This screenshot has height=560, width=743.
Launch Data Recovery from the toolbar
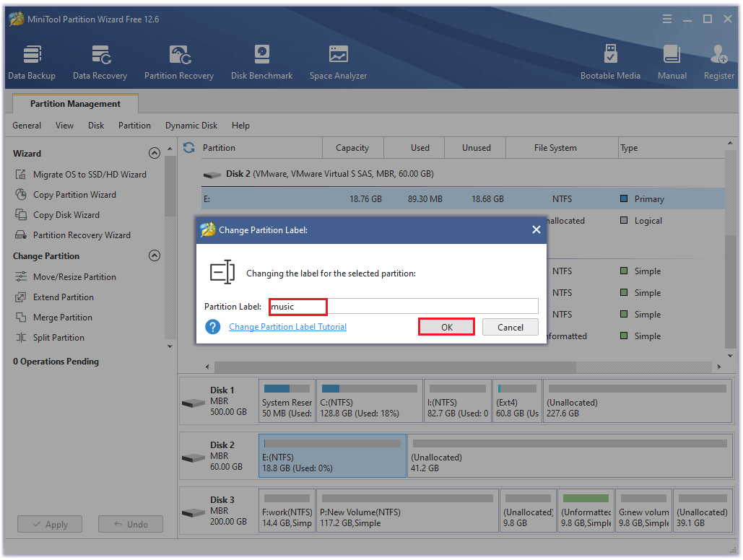[100, 63]
